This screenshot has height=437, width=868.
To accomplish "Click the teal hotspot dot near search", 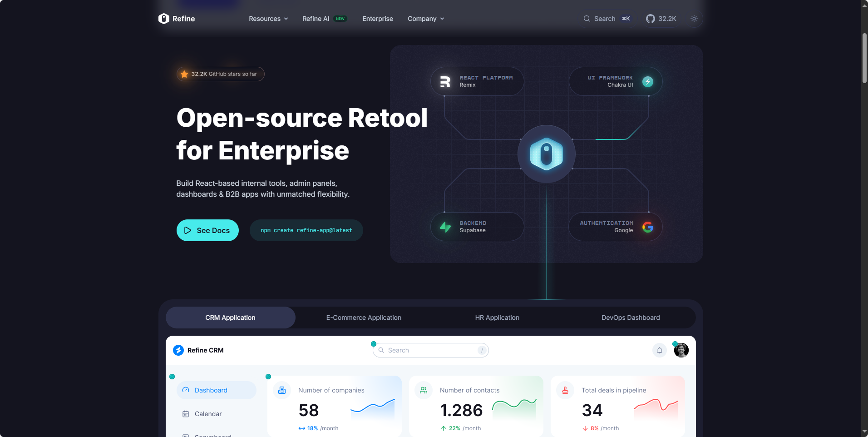I will coord(374,344).
